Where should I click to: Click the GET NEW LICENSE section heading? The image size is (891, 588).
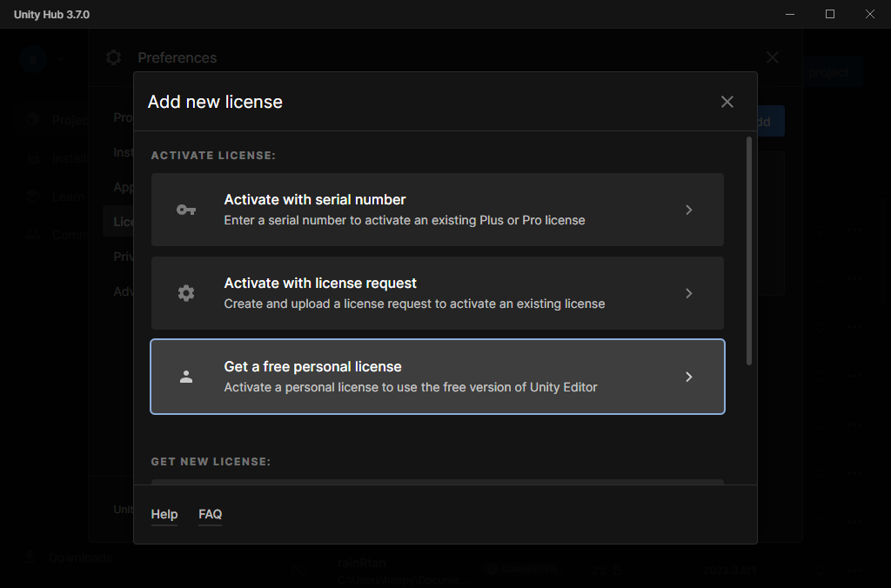211,461
